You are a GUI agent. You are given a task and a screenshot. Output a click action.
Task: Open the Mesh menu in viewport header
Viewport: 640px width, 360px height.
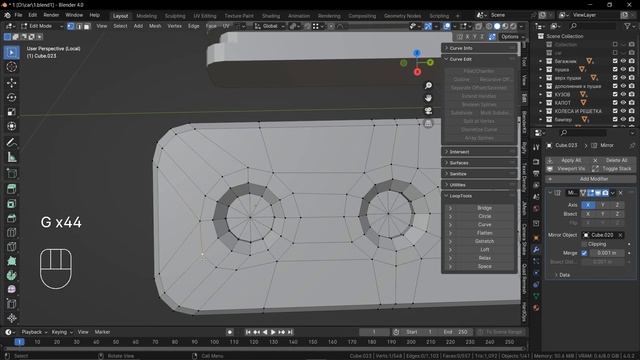click(x=155, y=26)
